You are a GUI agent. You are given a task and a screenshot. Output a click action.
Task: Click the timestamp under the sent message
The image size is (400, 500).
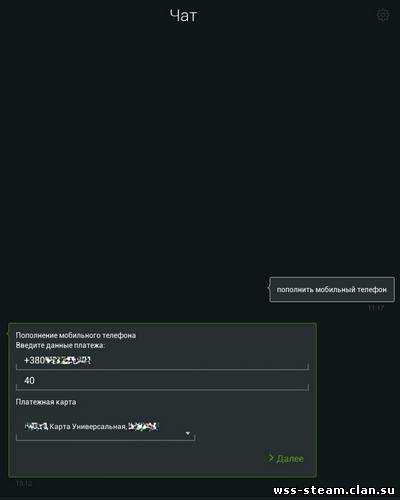pyautogui.click(x=376, y=308)
